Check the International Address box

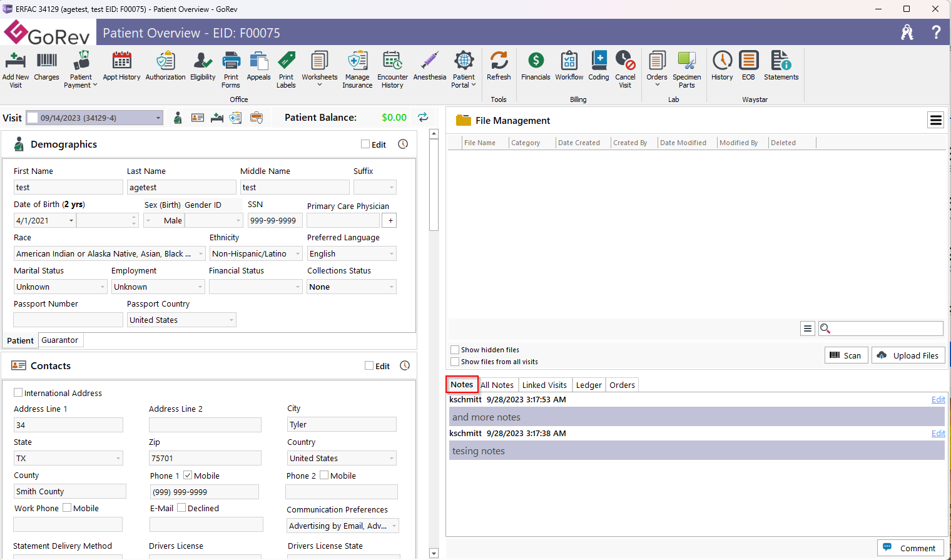point(18,392)
